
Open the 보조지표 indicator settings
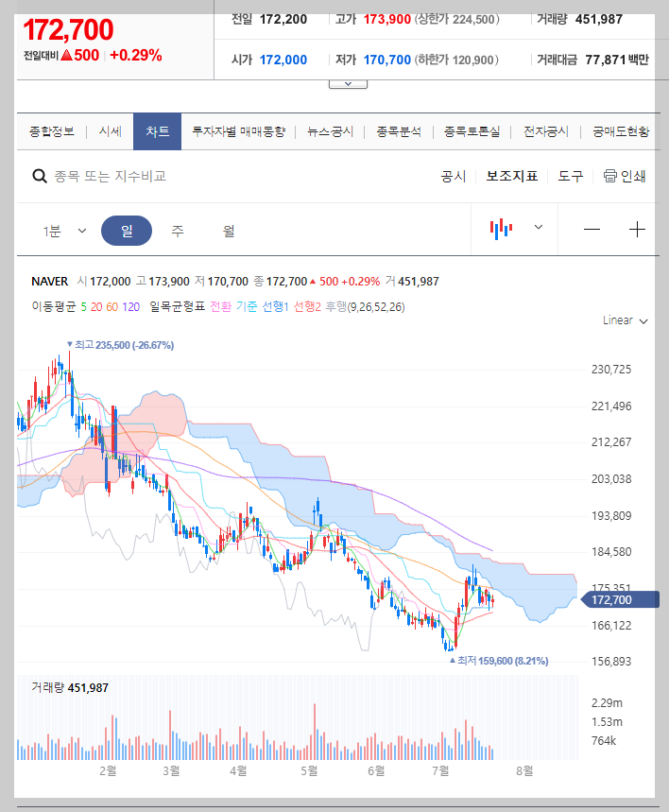510,176
